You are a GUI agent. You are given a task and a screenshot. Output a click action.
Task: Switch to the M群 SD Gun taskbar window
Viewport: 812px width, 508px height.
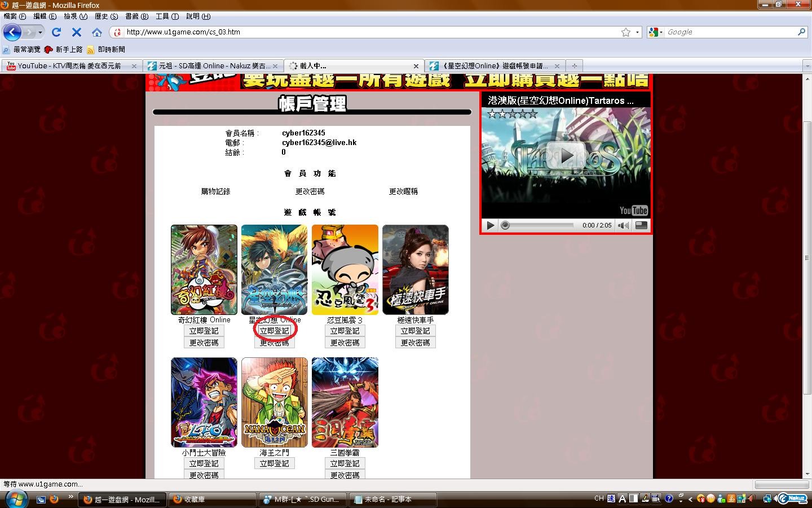pyautogui.click(x=302, y=500)
